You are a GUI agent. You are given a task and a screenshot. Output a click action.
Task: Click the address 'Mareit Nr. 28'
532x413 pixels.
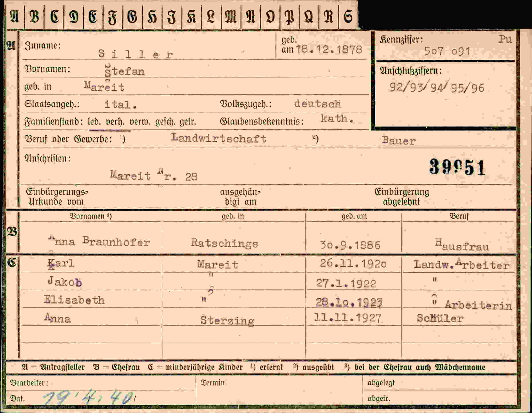pos(154,175)
